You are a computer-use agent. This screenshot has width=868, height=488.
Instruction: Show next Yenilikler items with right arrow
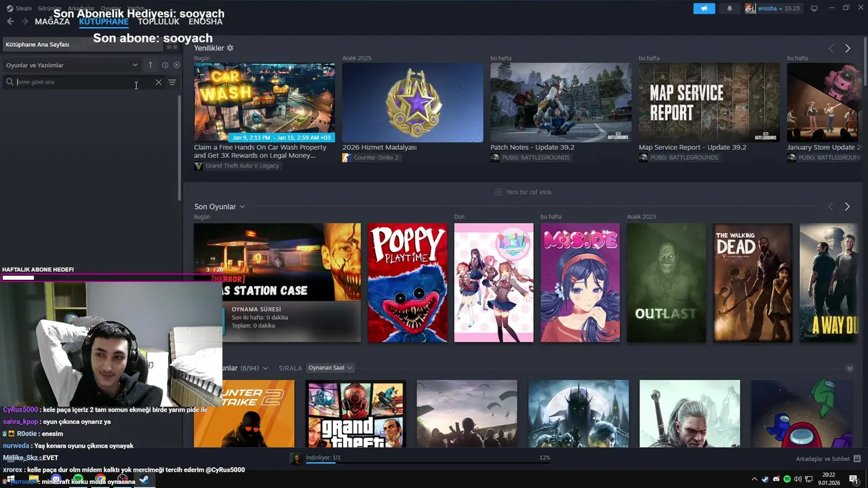[848, 48]
